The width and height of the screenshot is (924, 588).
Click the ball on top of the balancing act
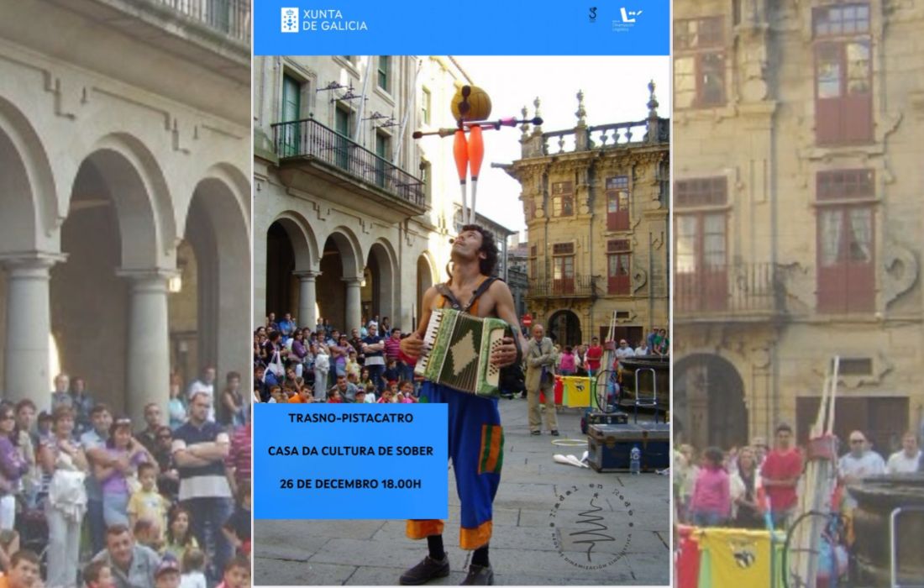[472, 103]
